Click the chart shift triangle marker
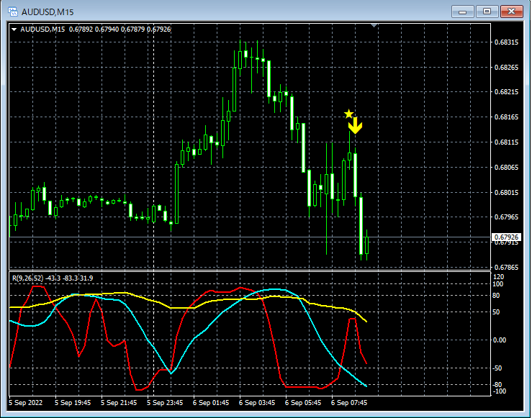The width and height of the screenshot is (532, 418). (374, 25)
